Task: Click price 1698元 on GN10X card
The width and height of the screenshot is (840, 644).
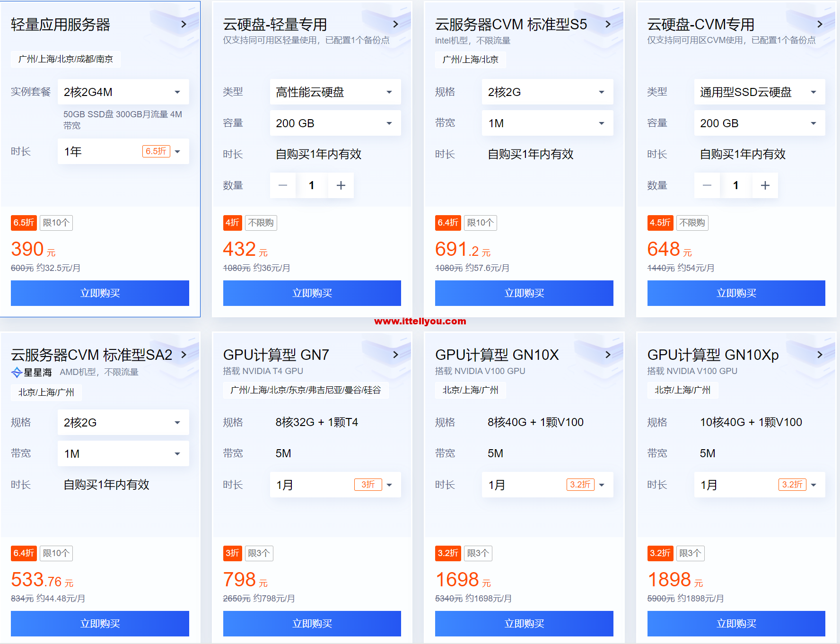Action: [463, 580]
